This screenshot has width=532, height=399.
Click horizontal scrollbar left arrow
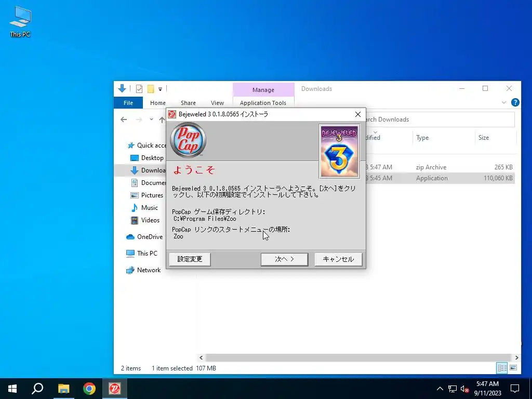pyautogui.click(x=201, y=357)
